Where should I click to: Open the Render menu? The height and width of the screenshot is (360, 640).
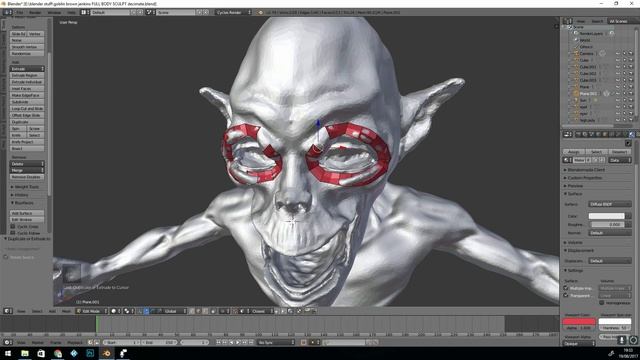point(35,13)
